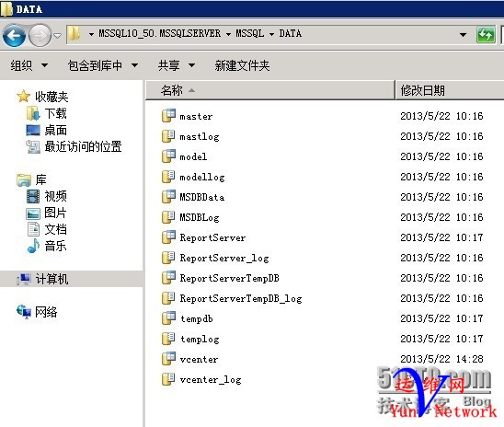Select file name vcenter
The width and height of the screenshot is (504, 427).
coord(199,360)
